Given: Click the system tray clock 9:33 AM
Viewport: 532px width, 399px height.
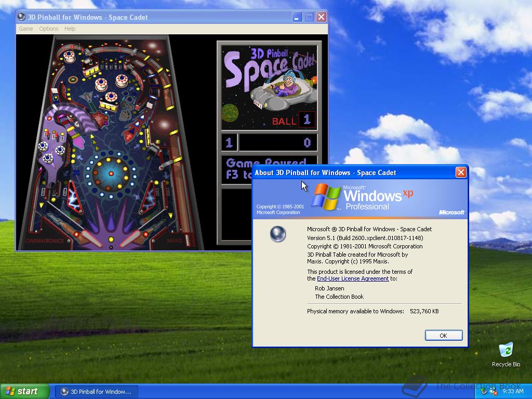Looking at the screenshot, I should [x=513, y=392].
